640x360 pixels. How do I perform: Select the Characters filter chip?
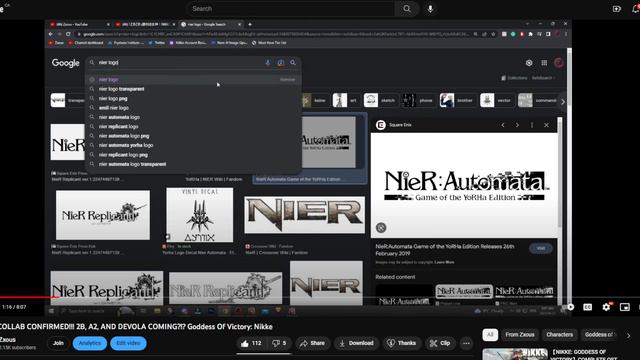coord(560,335)
